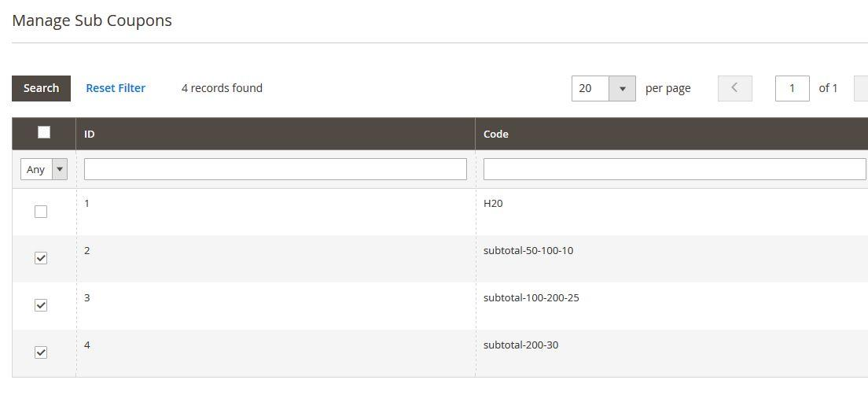The width and height of the screenshot is (868, 402).
Task: Toggle the select-all header checkbox
Action: coord(44,132)
